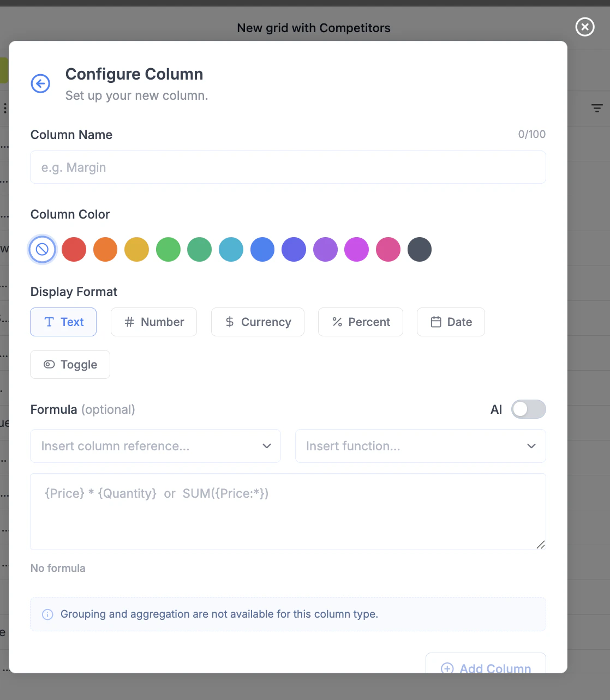This screenshot has width=610, height=700.
Task: Choose Percent display format
Action: 361,322
